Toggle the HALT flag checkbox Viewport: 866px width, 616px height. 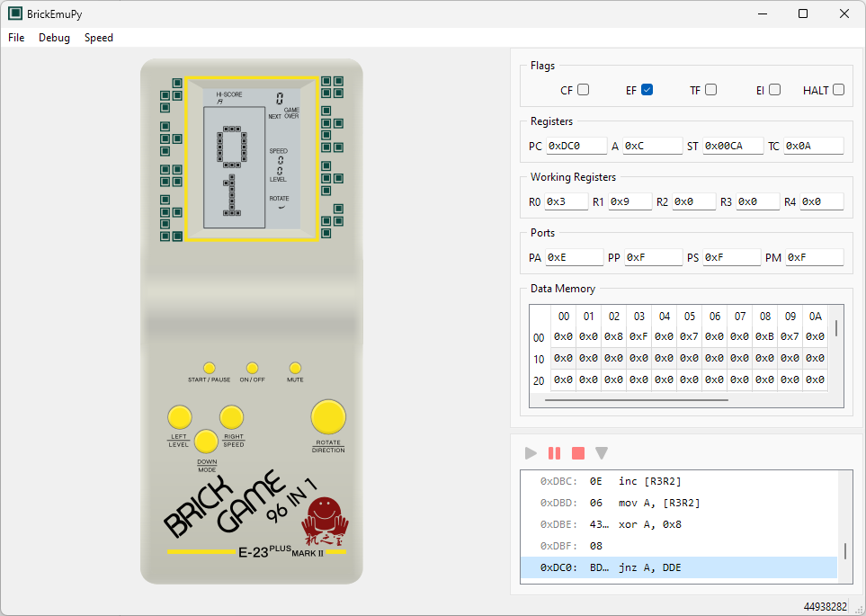pos(837,89)
